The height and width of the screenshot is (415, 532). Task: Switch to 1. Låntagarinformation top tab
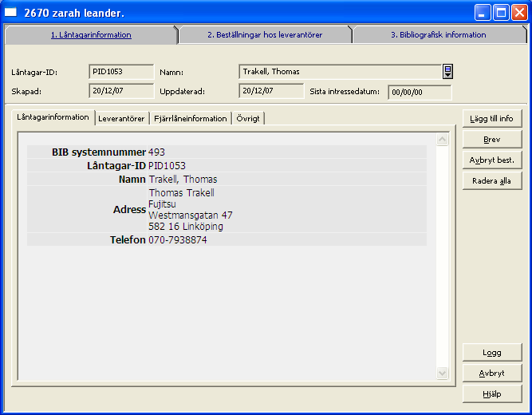[91, 34]
